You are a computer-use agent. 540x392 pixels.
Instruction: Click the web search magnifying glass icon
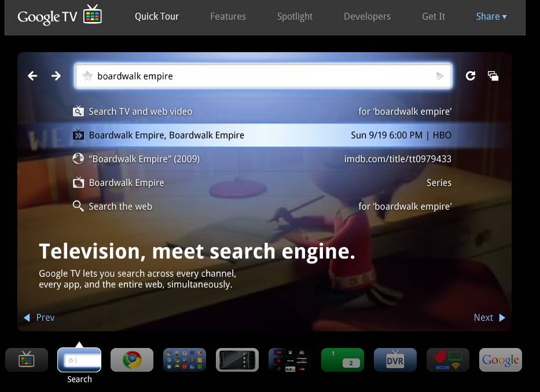78,206
